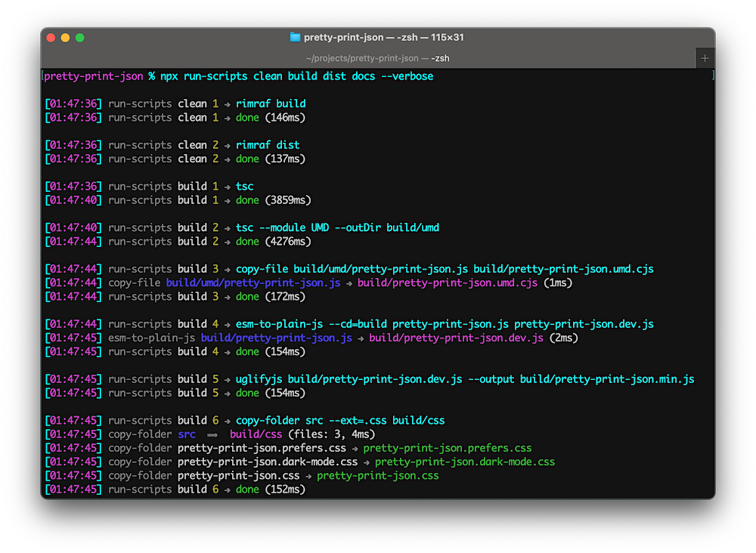Click green pretty-print-json.prefers.css output file

tap(448, 448)
